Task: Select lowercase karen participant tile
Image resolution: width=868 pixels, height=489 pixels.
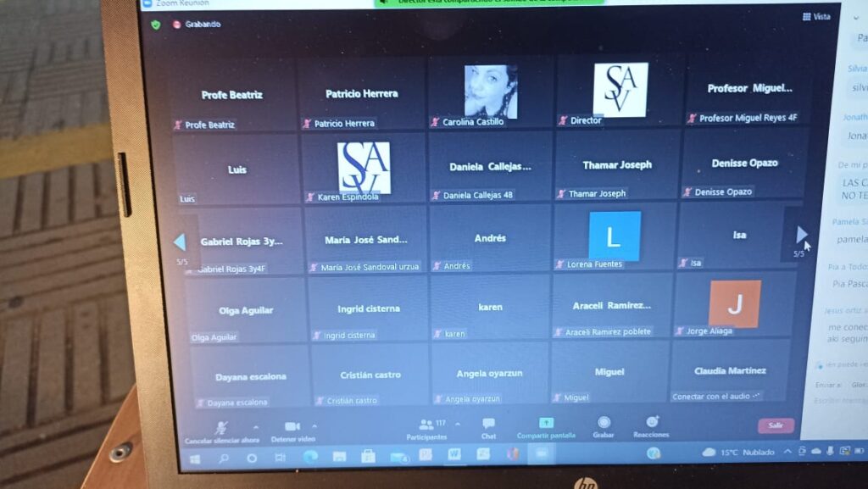Action: coord(490,307)
